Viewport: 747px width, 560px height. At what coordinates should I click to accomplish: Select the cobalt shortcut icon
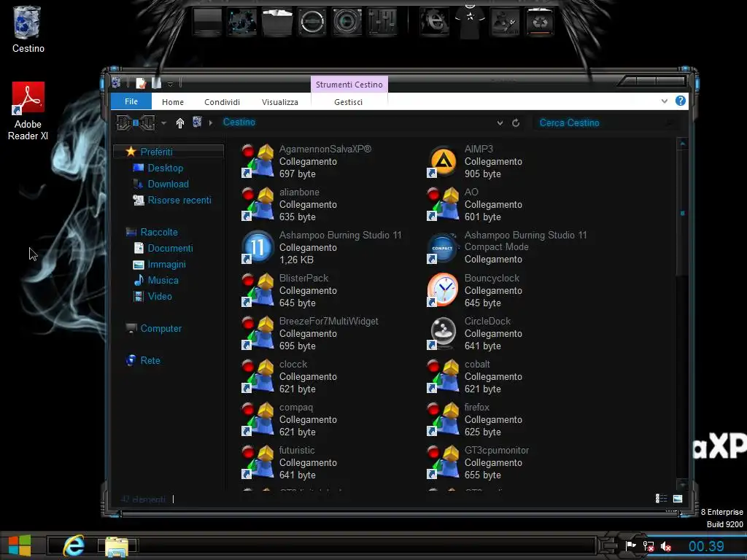pos(443,376)
